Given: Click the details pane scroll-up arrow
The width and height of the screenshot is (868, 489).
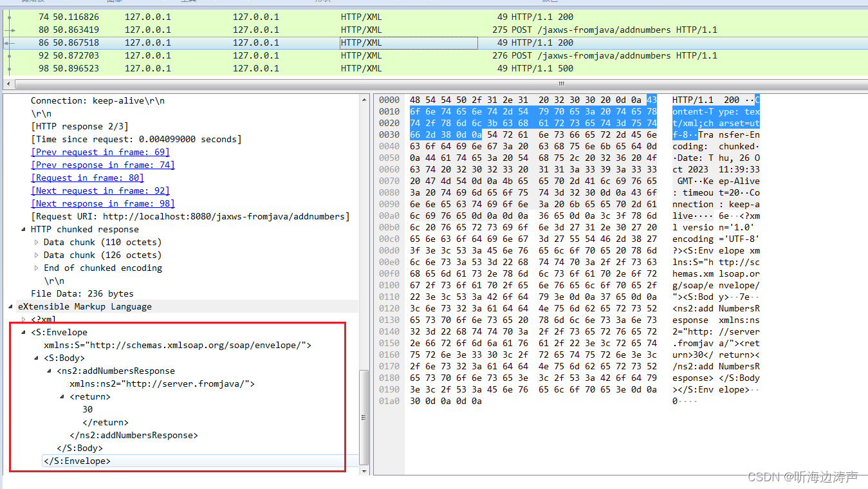Looking at the screenshot, I should click(x=364, y=99).
